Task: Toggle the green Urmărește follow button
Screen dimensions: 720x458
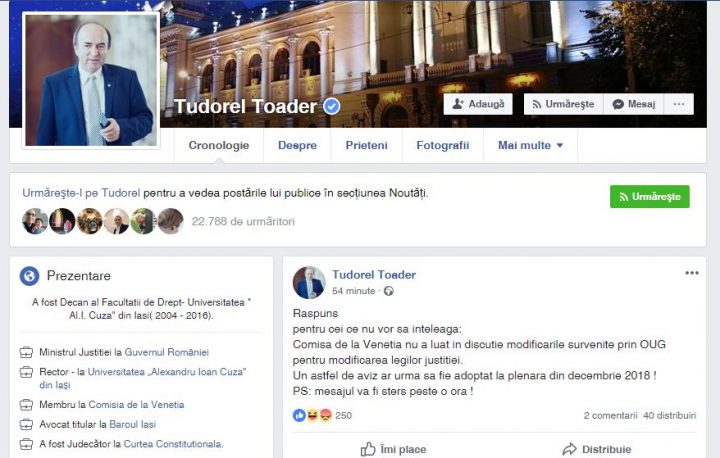Action: point(649,197)
